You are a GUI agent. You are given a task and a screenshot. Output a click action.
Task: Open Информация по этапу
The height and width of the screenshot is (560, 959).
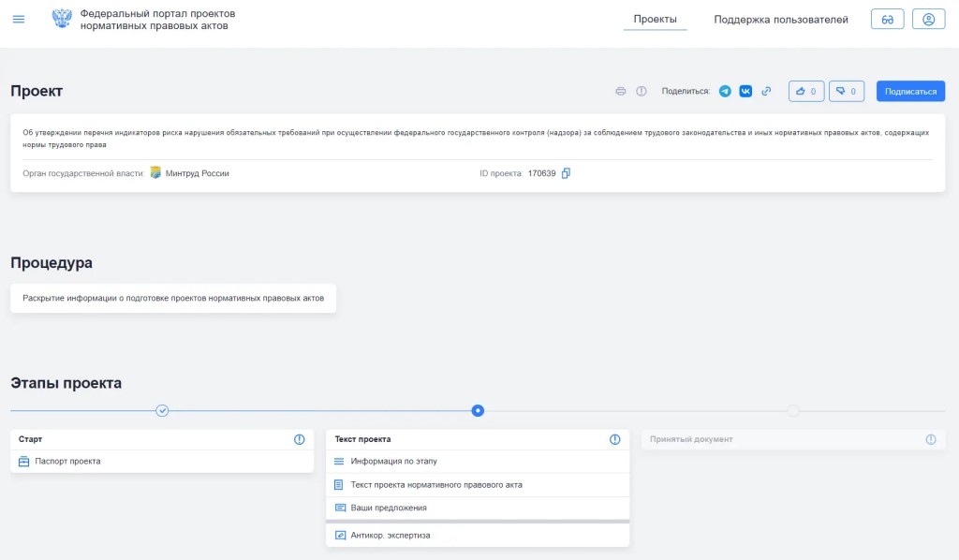[478, 462]
